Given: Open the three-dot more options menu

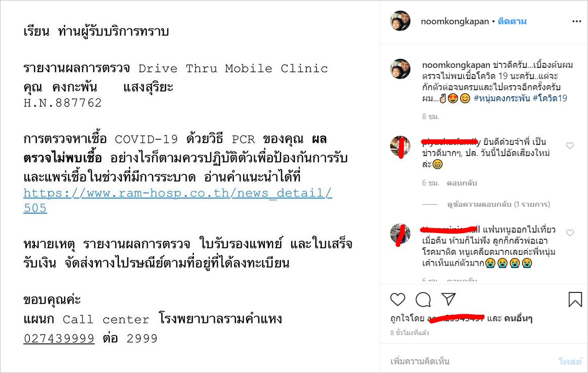Looking at the screenshot, I should tap(576, 21).
